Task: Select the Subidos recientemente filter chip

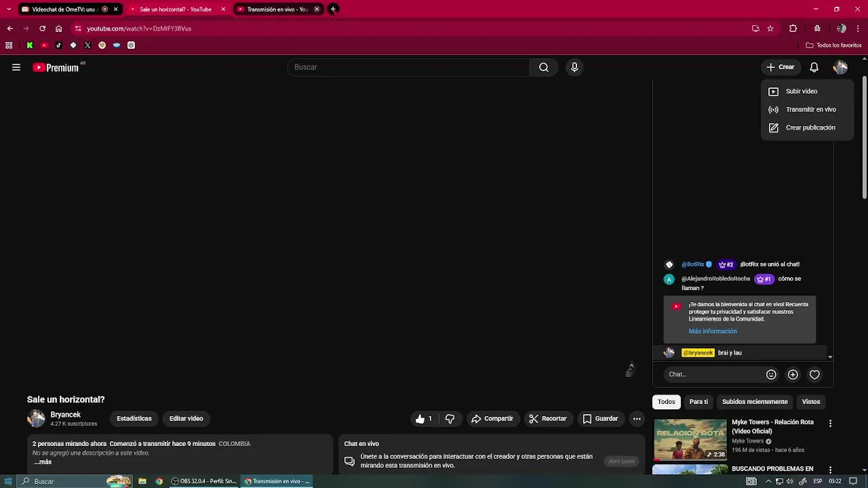Action: pyautogui.click(x=755, y=402)
